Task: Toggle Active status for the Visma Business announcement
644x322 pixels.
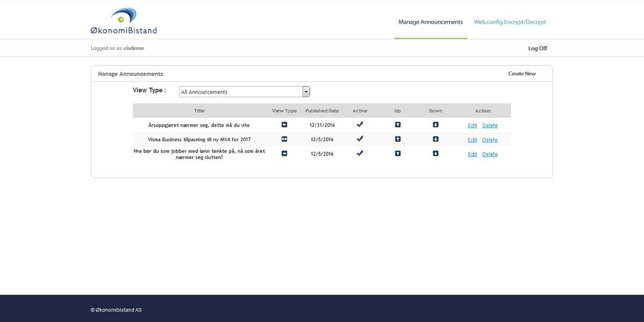Action: [360, 138]
